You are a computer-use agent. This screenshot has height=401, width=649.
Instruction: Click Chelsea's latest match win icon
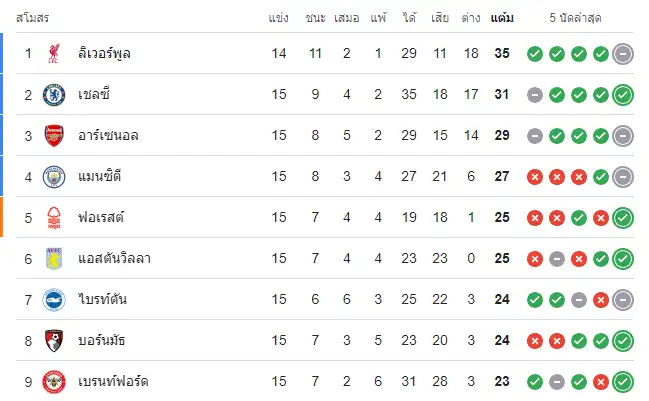point(623,95)
